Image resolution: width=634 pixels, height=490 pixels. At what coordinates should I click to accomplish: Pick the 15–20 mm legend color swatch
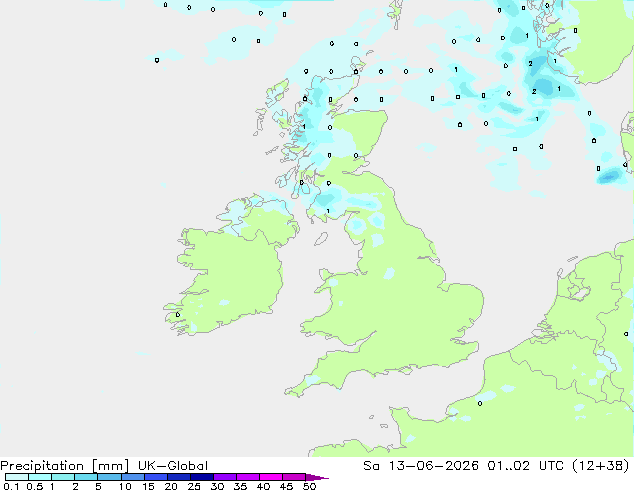[x=156, y=477]
